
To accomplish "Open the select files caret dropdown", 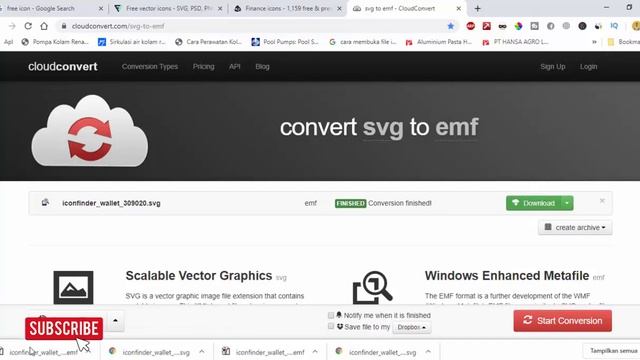I will pyautogui.click(x=116, y=320).
